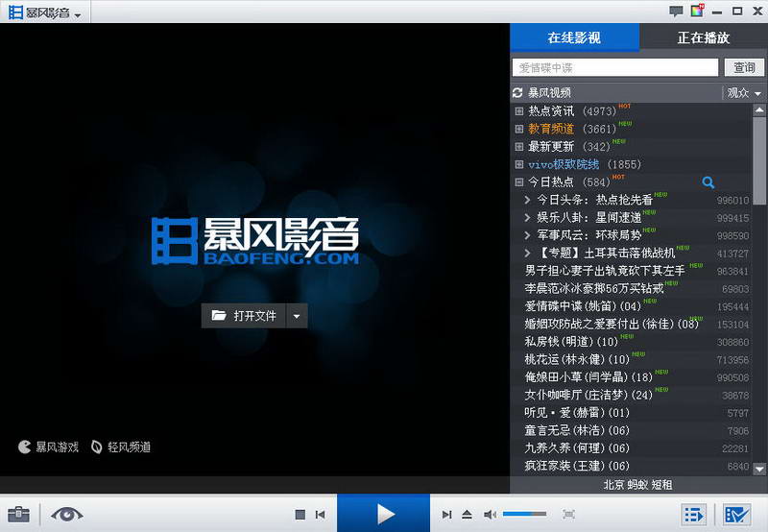Skip to the next track

(x=446, y=515)
